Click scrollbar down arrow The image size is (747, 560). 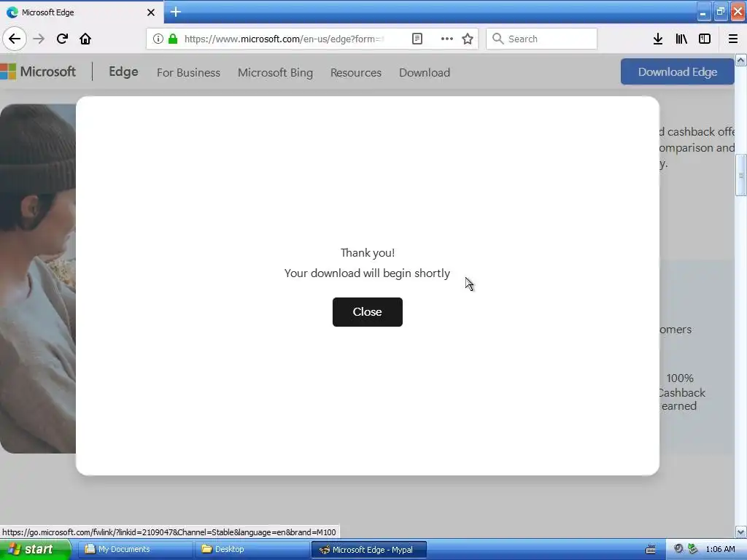[x=741, y=532]
